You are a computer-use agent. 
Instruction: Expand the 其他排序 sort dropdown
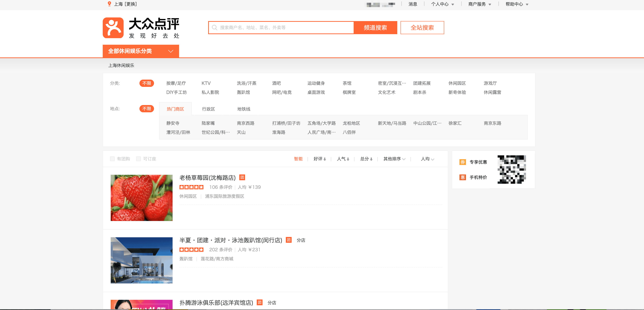(x=394, y=159)
